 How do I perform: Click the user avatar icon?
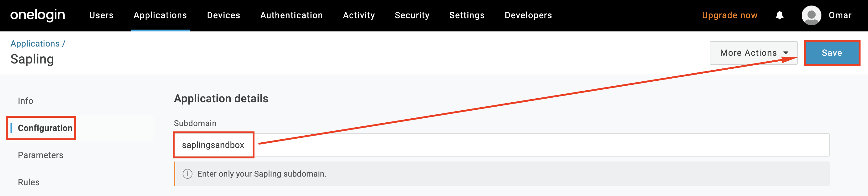(811, 15)
